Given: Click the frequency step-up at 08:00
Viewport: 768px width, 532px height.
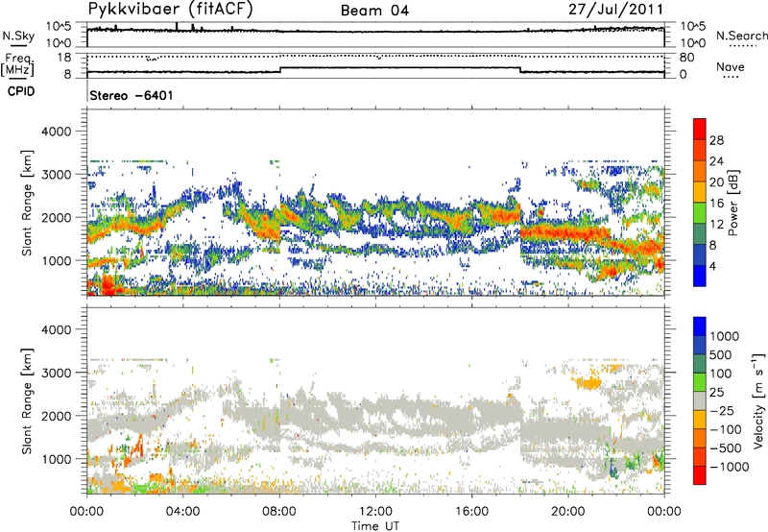Looking at the screenshot, I should [280, 70].
